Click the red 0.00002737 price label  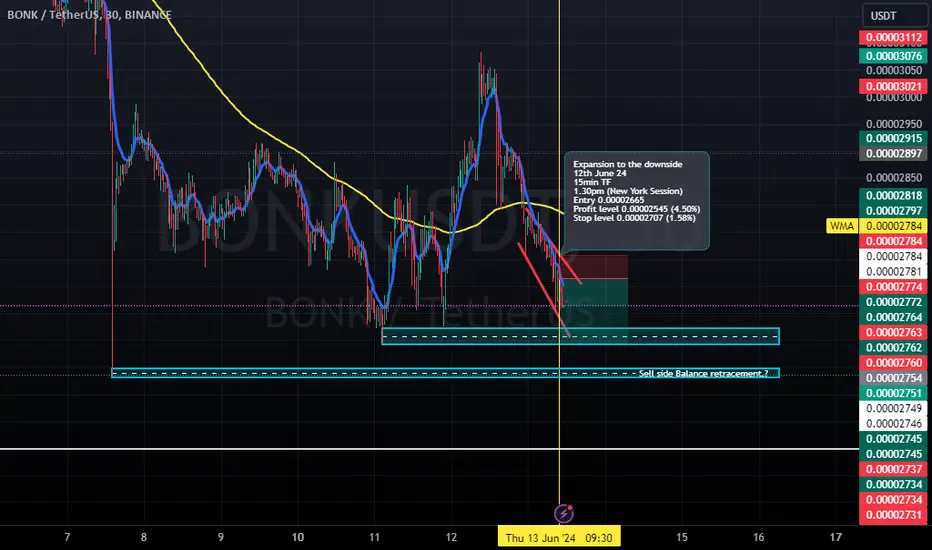pos(893,469)
